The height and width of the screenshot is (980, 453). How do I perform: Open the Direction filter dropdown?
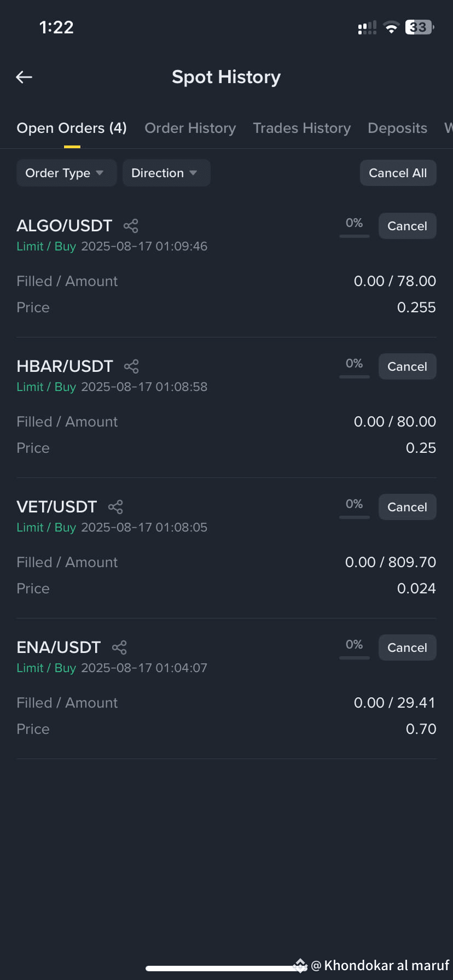pyautogui.click(x=166, y=173)
